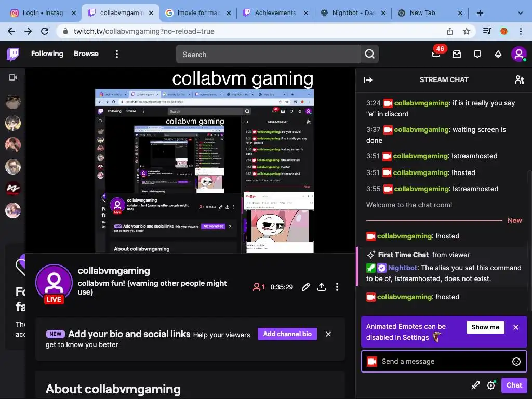Click the Nightbot username in chat

click(x=403, y=268)
